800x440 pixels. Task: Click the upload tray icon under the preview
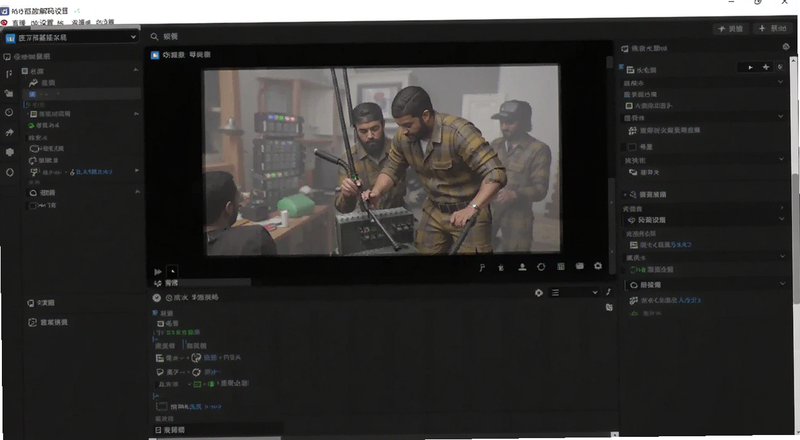[522, 267]
